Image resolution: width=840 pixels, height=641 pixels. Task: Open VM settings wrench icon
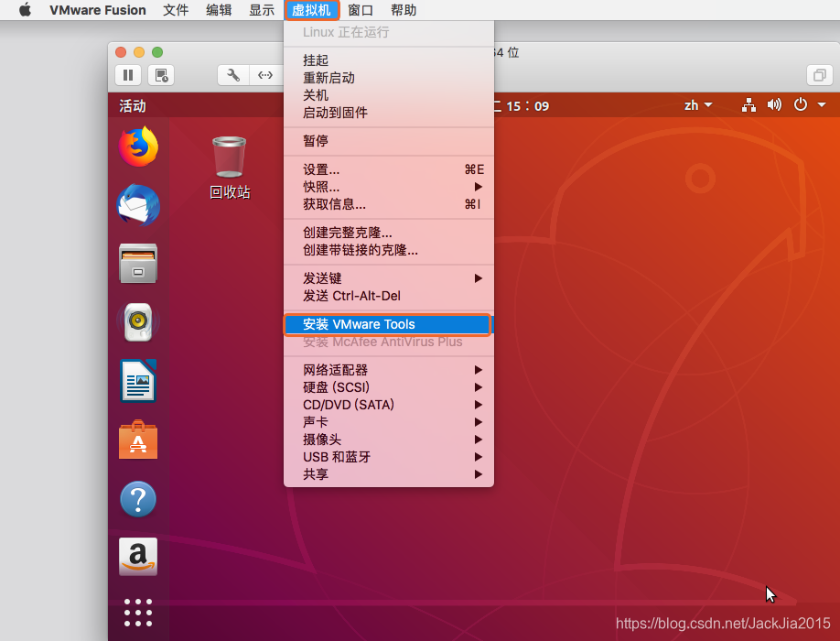pyautogui.click(x=233, y=75)
